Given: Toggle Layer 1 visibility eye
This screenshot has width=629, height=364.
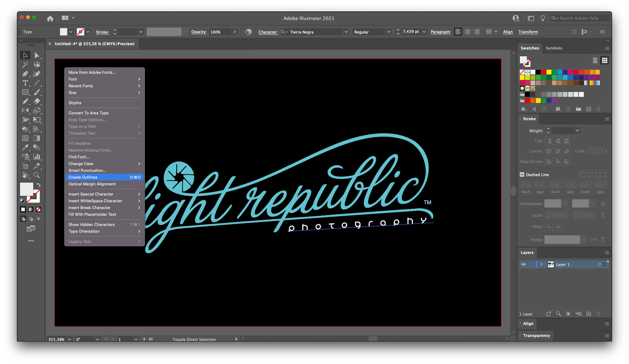Looking at the screenshot, I should coord(524,264).
